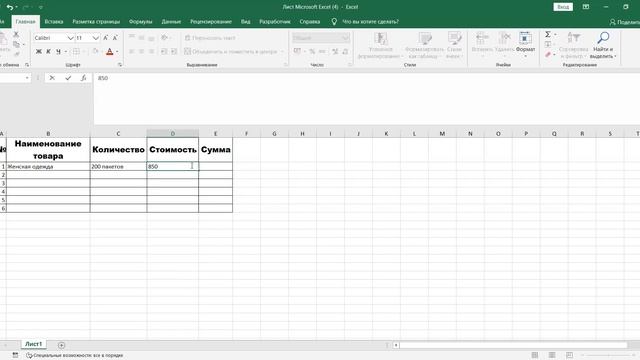Viewport: 640px width, 360px height.
Task: Click the Copy icon in the clipboard group
Action: (16, 44)
